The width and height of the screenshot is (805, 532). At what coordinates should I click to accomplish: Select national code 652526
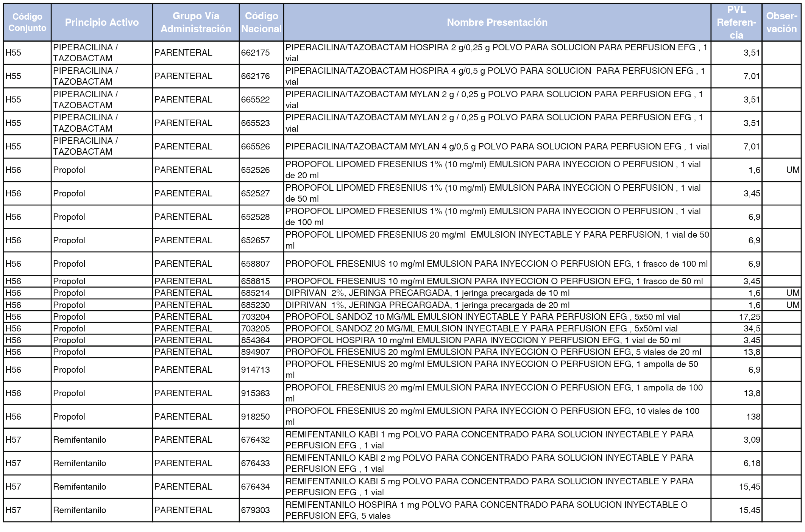(256, 170)
